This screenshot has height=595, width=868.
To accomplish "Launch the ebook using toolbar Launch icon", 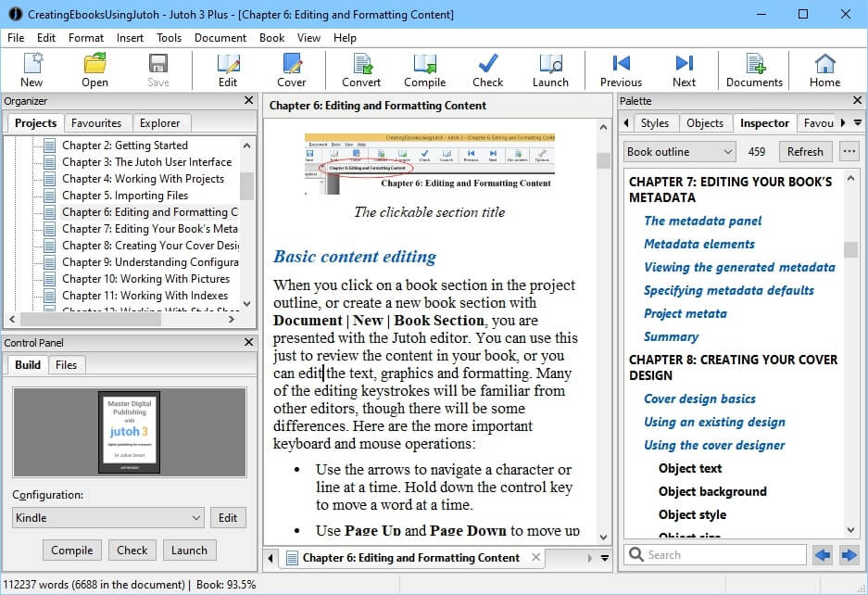I will click(x=550, y=70).
